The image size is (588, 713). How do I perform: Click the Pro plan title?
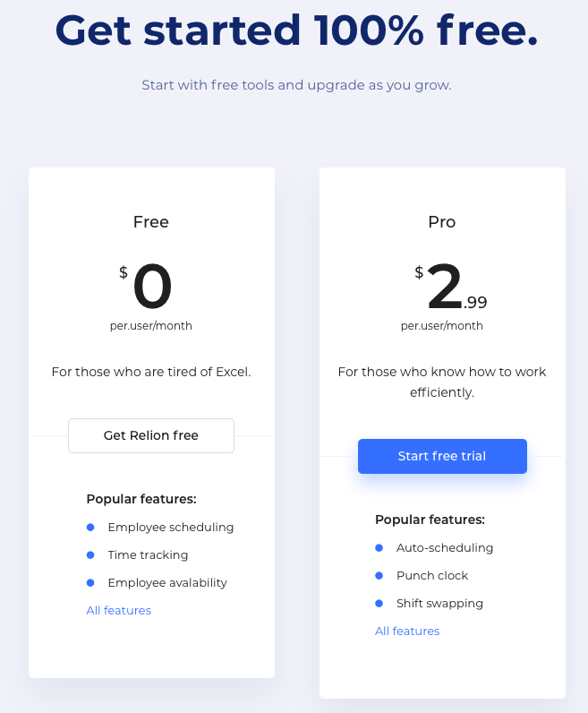coord(442,221)
